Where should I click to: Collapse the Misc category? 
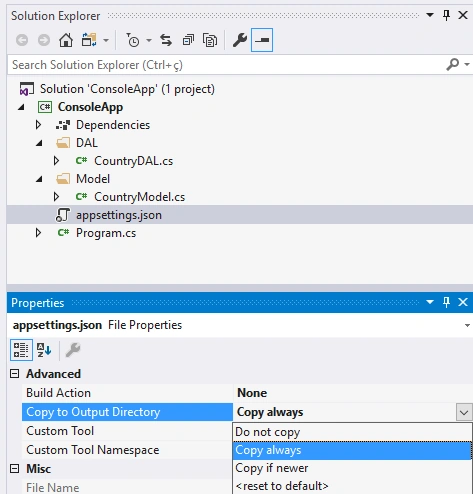pos(14,469)
